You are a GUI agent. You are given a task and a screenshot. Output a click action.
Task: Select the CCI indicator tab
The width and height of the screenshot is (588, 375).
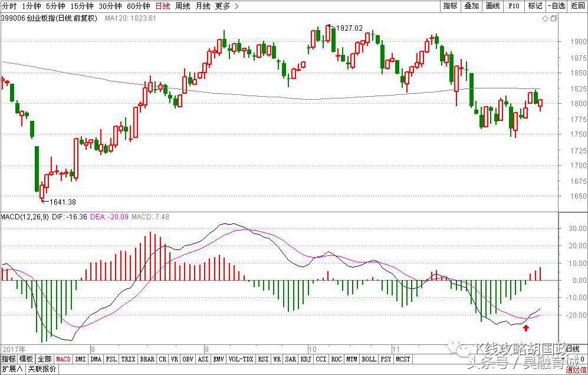tap(321, 359)
